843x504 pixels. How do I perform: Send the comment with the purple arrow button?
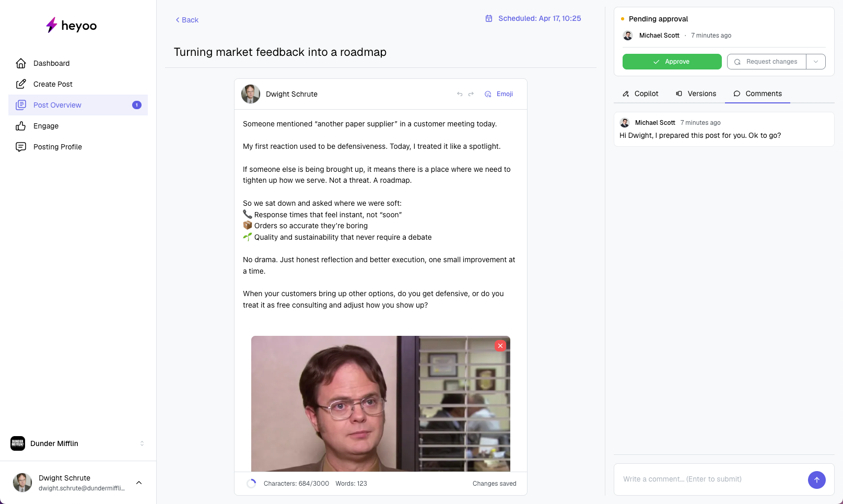(x=816, y=479)
